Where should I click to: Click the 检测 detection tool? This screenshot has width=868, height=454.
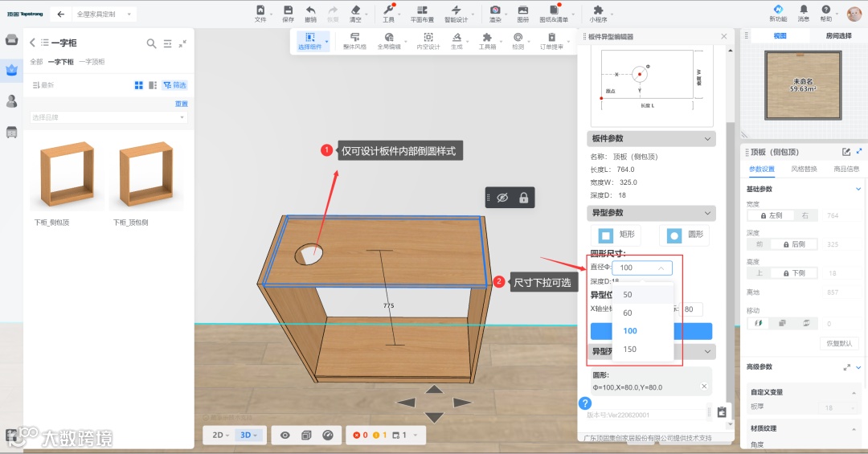click(x=518, y=41)
